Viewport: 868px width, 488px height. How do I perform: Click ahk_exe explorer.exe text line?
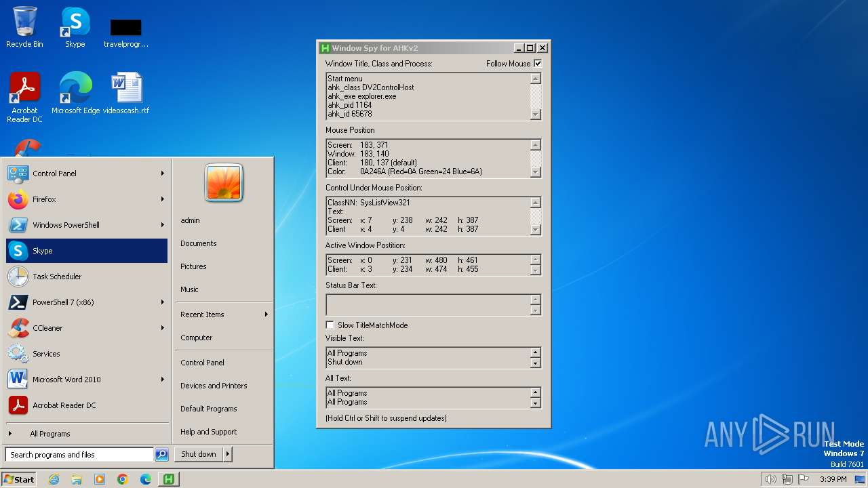[x=361, y=96]
